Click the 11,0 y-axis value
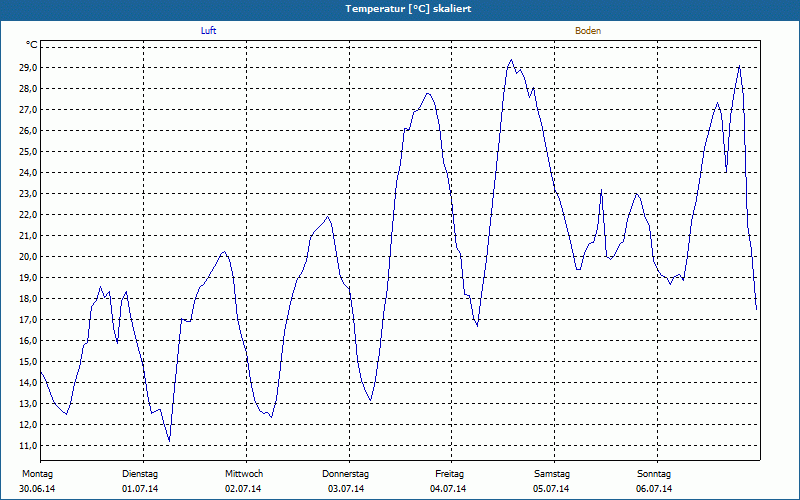 (29, 446)
